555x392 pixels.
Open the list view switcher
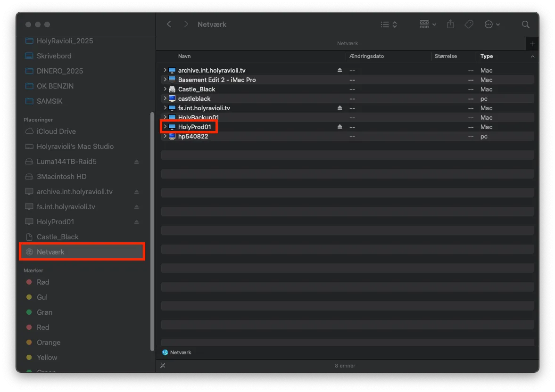(x=389, y=24)
